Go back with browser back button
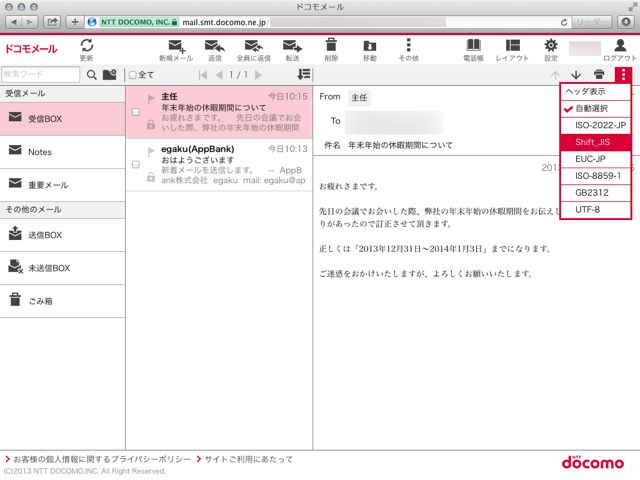The height and width of the screenshot is (480, 640). click(x=13, y=22)
